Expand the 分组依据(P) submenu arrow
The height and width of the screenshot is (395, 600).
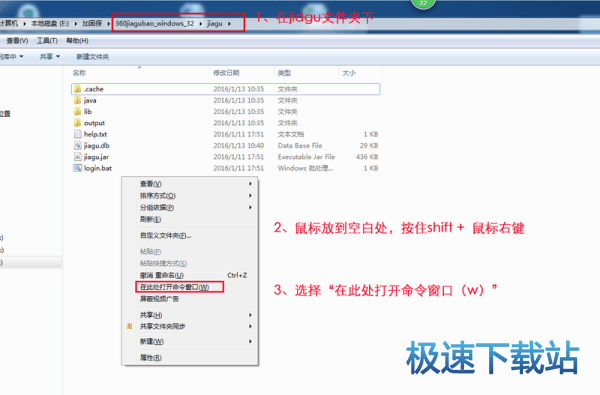(250, 207)
